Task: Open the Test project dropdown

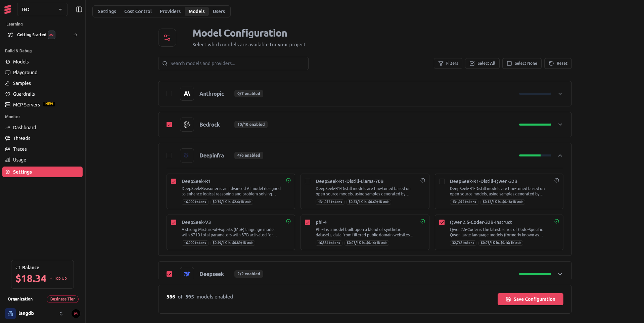Action: tap(42, 9)
